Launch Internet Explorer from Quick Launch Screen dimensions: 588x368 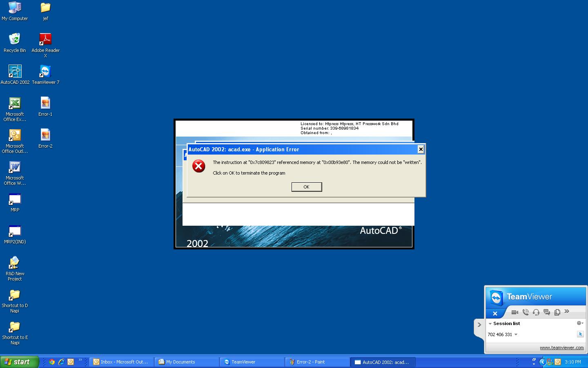point(61,362)
